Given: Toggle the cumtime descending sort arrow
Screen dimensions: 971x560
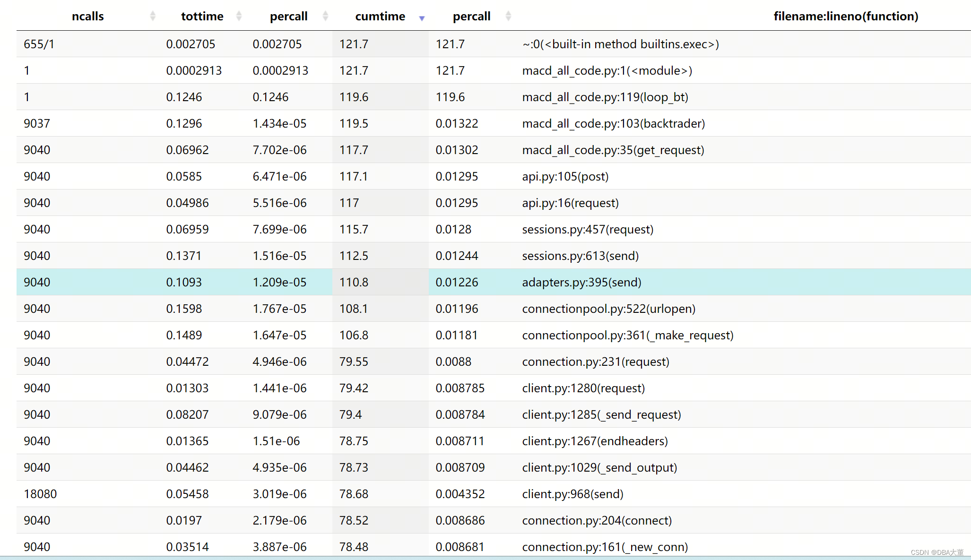Looking at the screenshot, I should coord(422,18).
